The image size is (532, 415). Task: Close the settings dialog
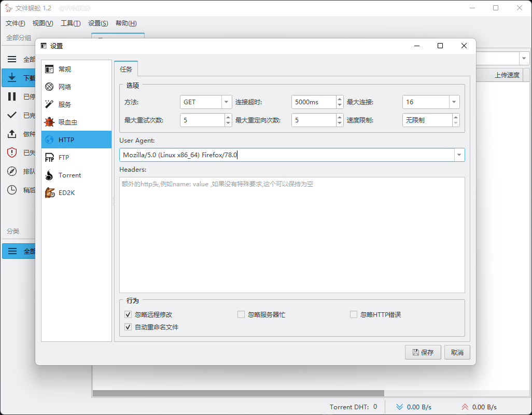464,46
